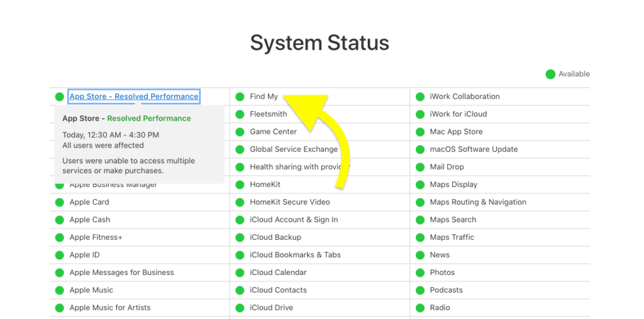Click the Podcasts label

pyautogui.click(x=446, y=290)
